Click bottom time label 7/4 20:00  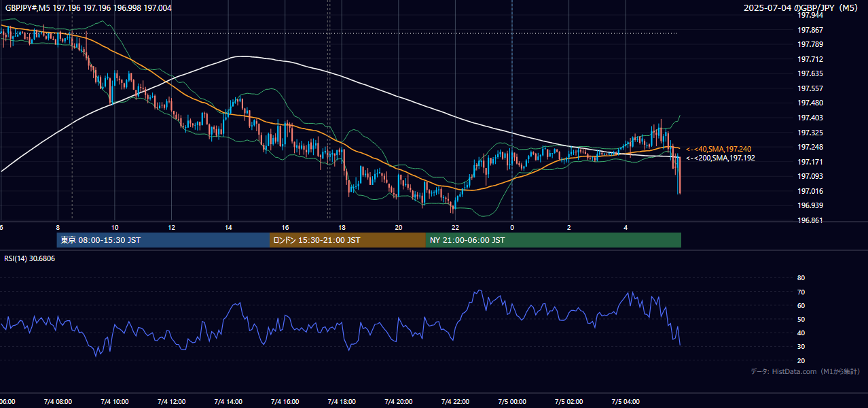[399, 401]
